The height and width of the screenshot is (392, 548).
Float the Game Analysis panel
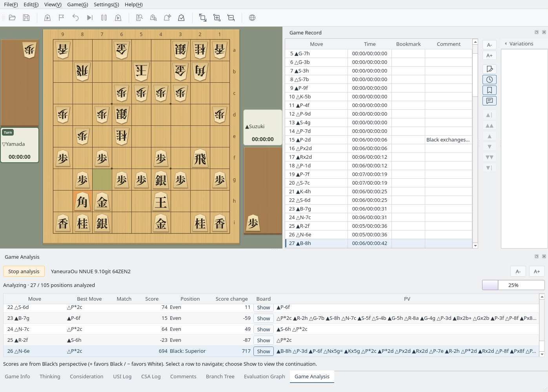coord(537,256)
